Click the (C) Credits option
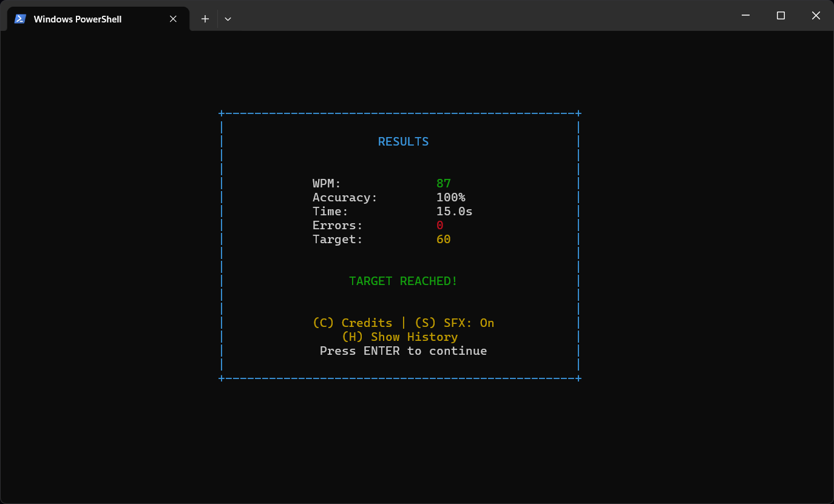Viewport: 834px width, 504px height. [x=353, y=323]
